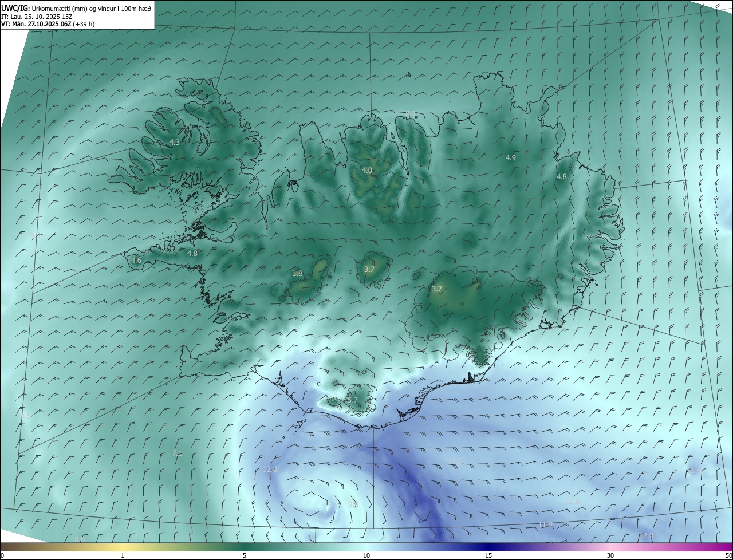733x560 pixels.
Task: Click the colorbar tick label '30'
Action: pyautogui.click(x=610, y=555)
